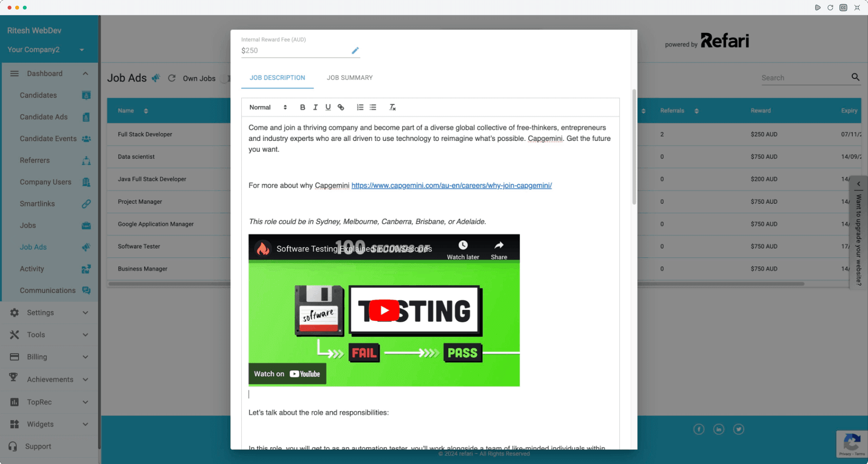Click the Fireship channel avatar on video
The width and height of the screenshot is (868, 464).
click(x=263, y=248)
